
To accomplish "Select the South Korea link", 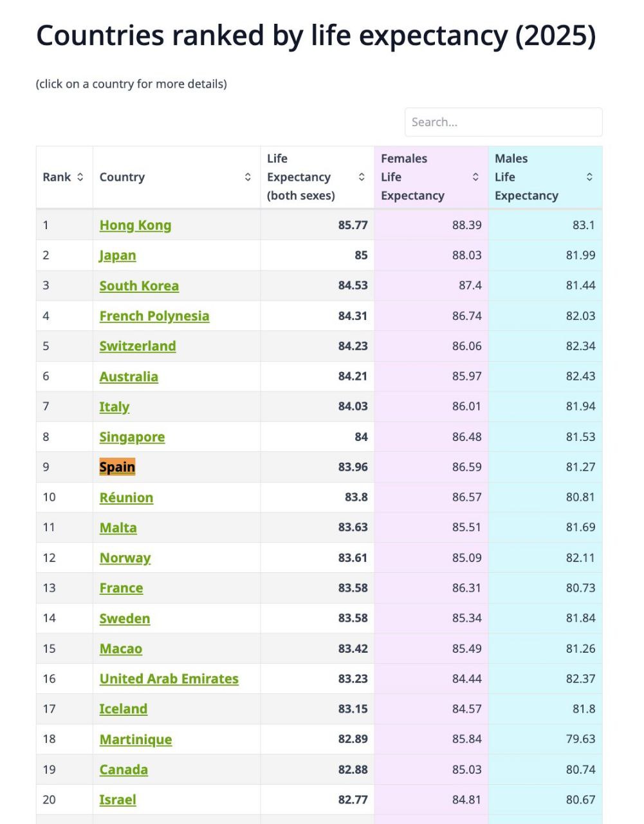I will (x=139, y=286).
